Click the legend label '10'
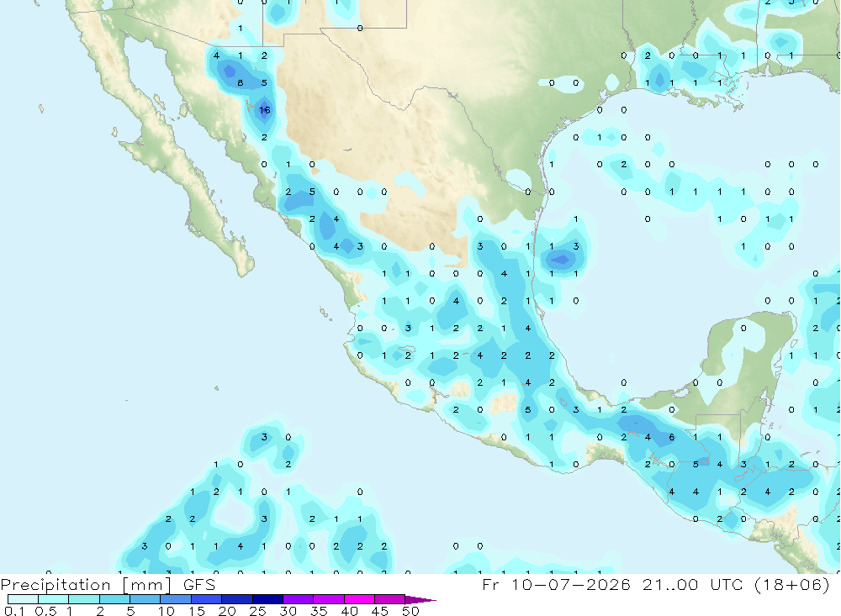841x616 pixels. pyautogui.click(x=167, y=611)
